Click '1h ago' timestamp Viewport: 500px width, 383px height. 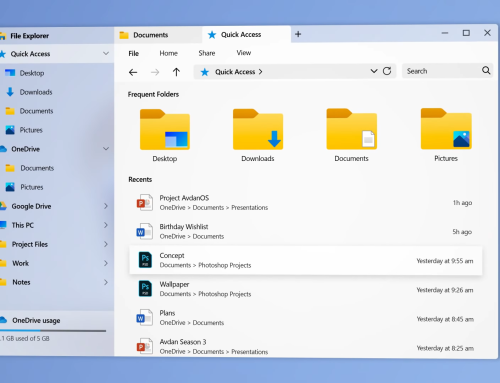(462, 203)
